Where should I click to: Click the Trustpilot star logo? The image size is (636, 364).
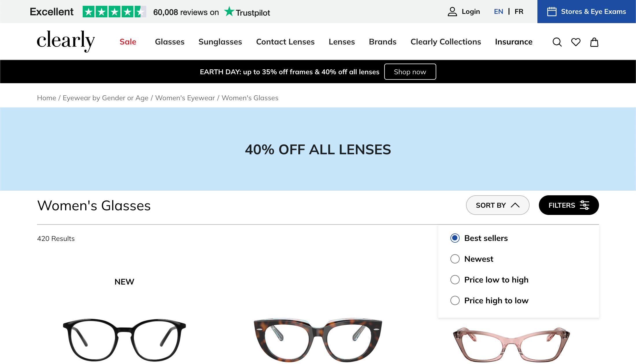click(229, 12)
